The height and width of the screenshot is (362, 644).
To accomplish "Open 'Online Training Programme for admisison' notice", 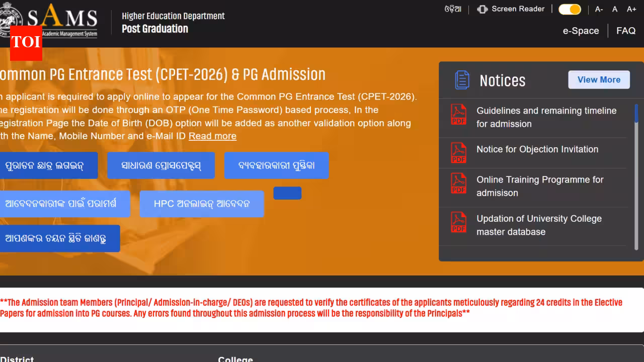I will [540, 186].
